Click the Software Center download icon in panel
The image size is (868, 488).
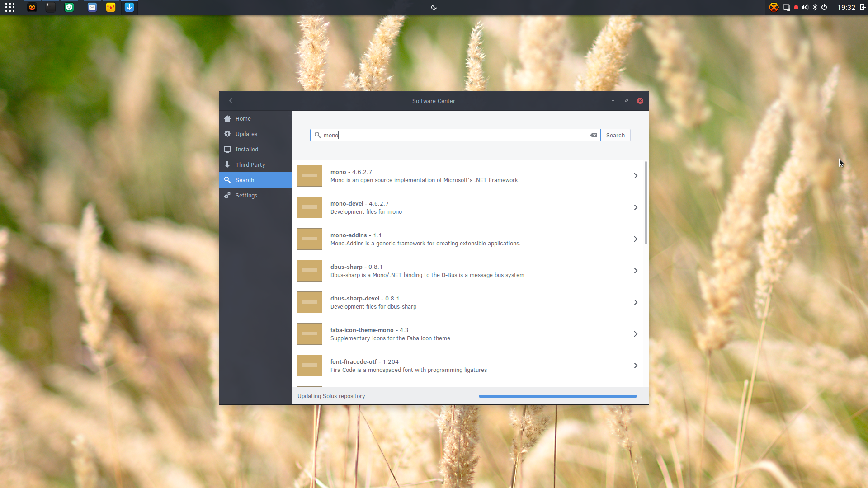point(129,7)
